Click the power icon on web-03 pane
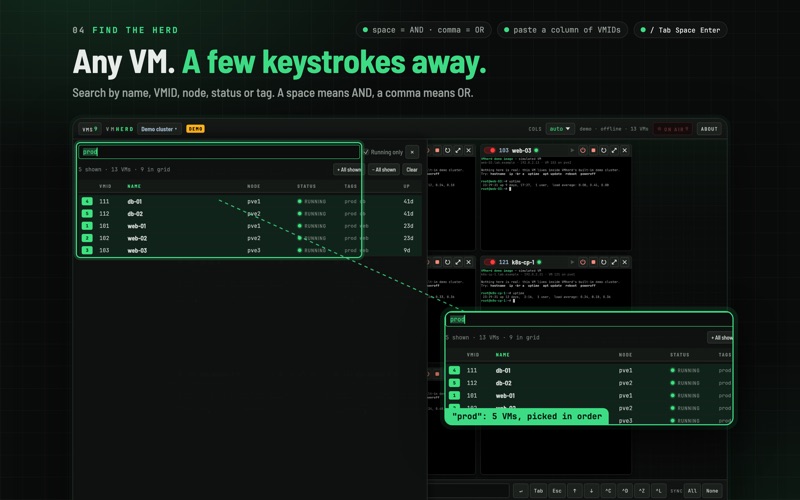Viewport: 800px width, 500px height. [x=583, y=151]
